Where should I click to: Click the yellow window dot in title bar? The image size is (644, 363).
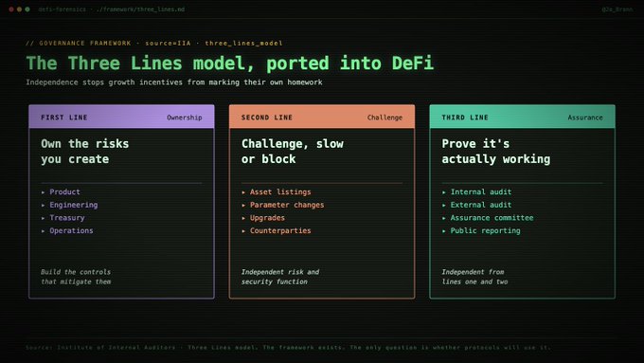coord(19,9)
